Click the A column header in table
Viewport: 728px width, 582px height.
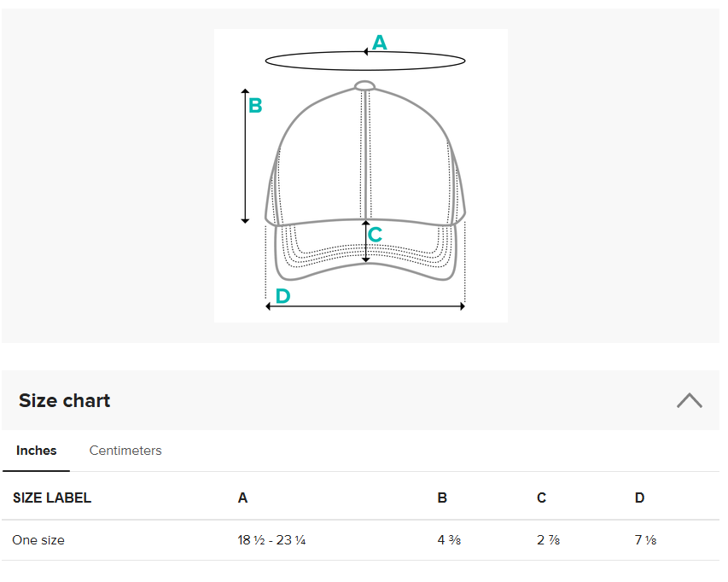point(243,498)
